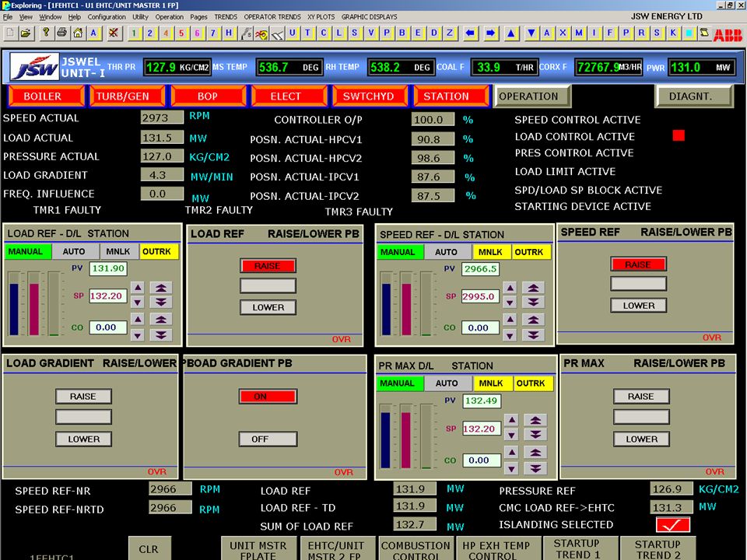Open the COMBUSTION CONTROL display
Screen dimensions: 747x560
coord(416,550)
